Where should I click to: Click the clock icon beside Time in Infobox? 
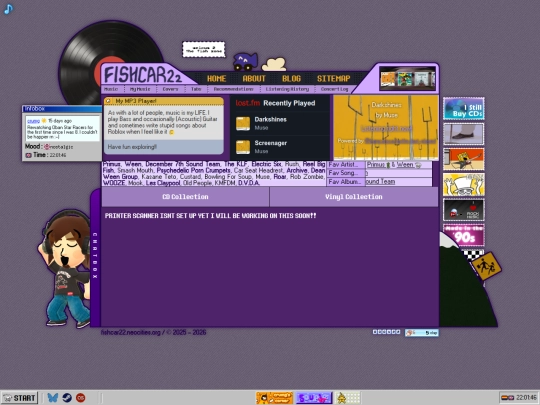pos(29,155)
